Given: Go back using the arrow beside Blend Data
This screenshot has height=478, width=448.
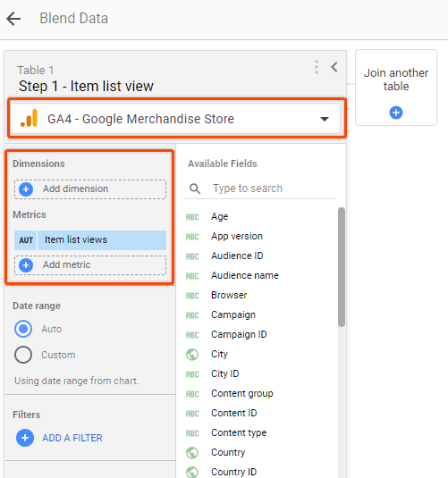Looking at the screenshot, I should coord(13,19).
